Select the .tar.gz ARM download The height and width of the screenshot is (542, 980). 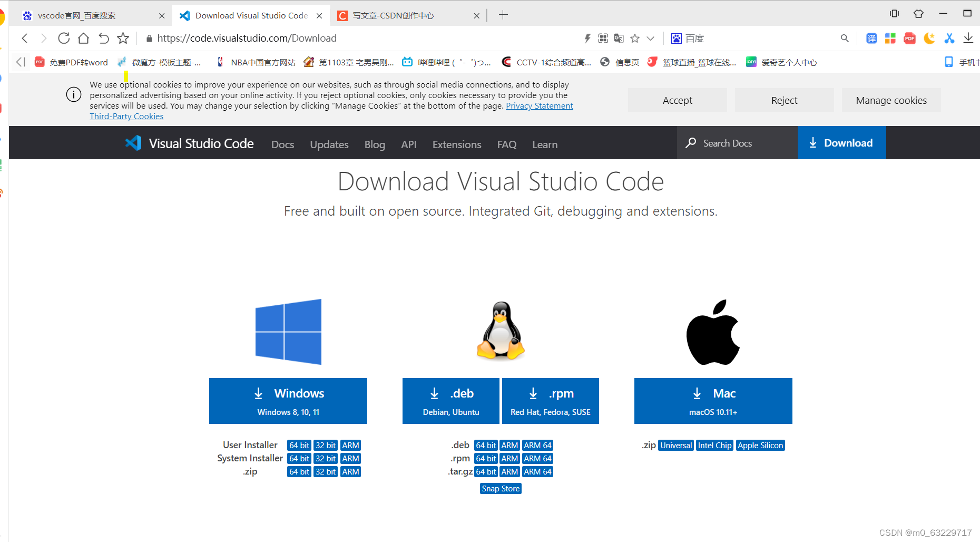(x=509, y=472)
